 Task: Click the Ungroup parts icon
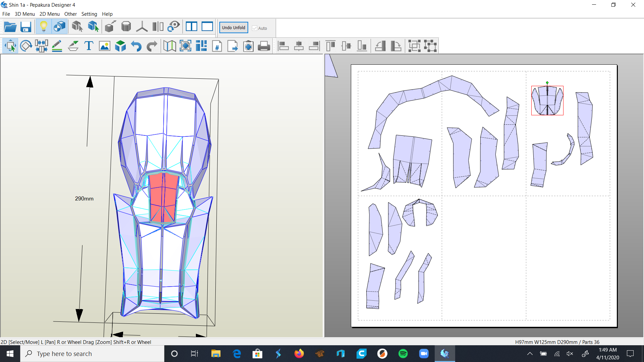pos(430,46)
